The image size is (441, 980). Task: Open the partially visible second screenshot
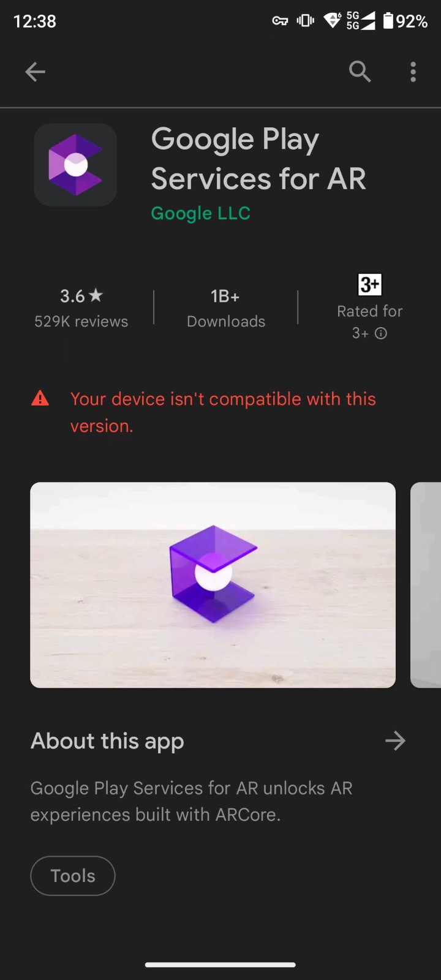click(x=426, y=585)
